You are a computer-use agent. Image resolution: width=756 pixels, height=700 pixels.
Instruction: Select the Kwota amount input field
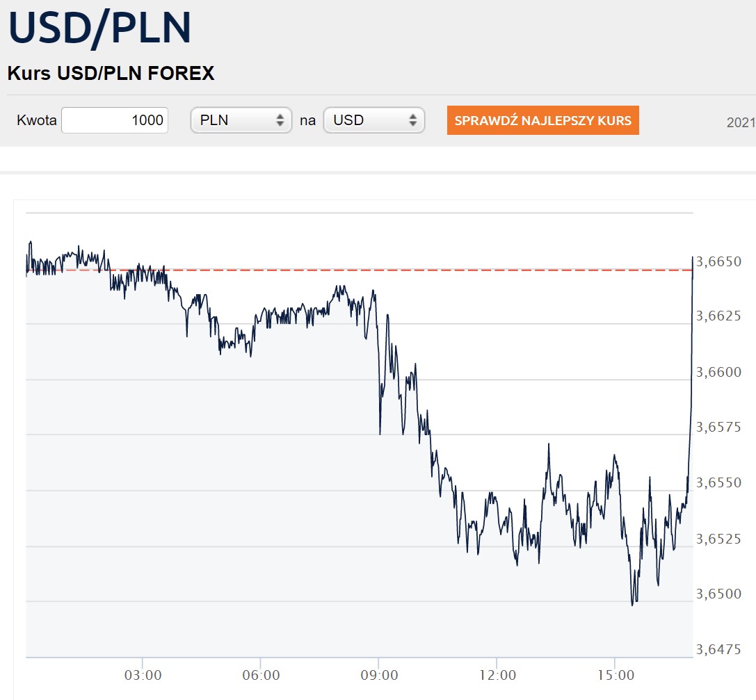115,120
